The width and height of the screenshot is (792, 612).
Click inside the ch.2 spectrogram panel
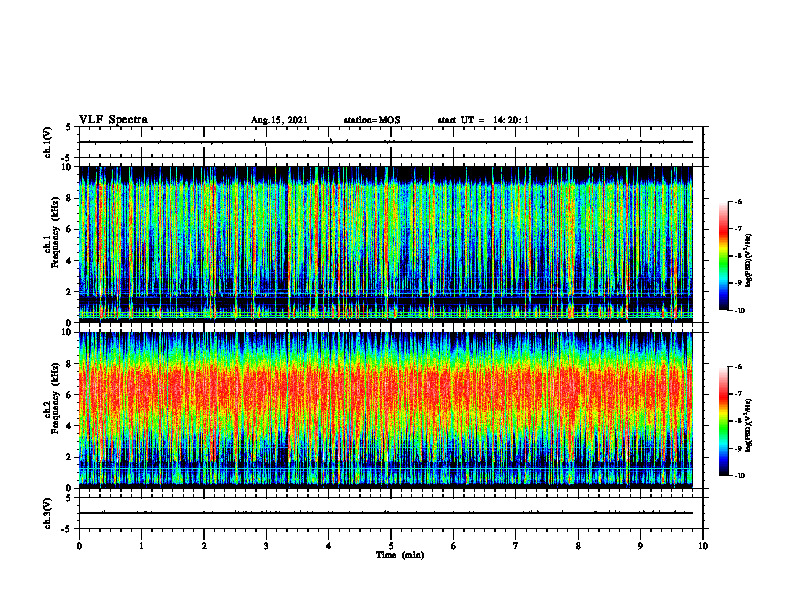386,410
